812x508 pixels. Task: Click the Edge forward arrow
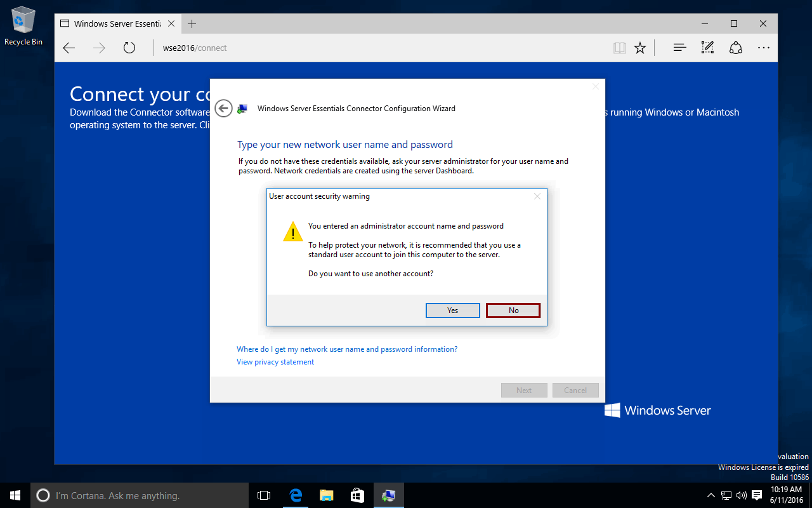99,48
